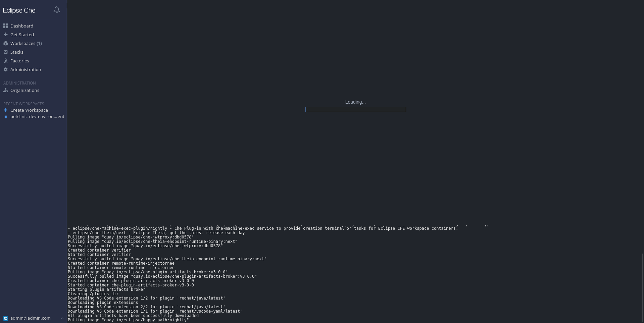Open Workspaces (1) list
Image resolution: width=644 pixels, height=323 pixels.
coord(26,43)
